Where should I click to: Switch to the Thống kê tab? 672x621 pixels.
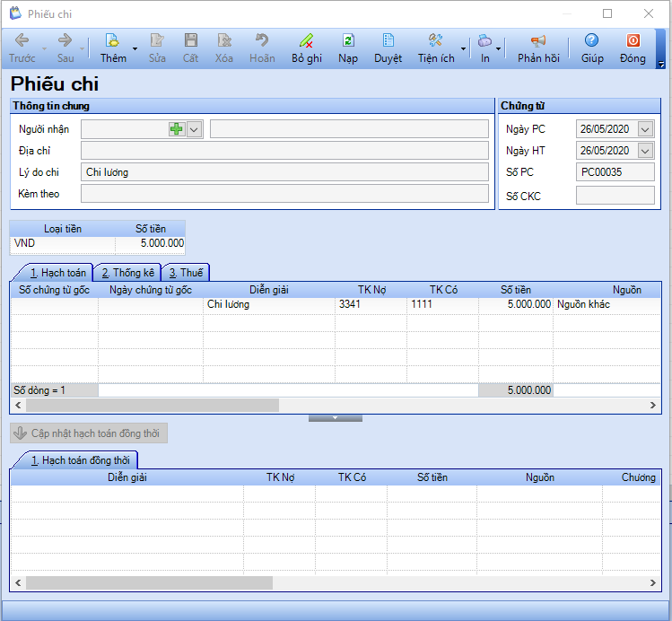(127, 273)
